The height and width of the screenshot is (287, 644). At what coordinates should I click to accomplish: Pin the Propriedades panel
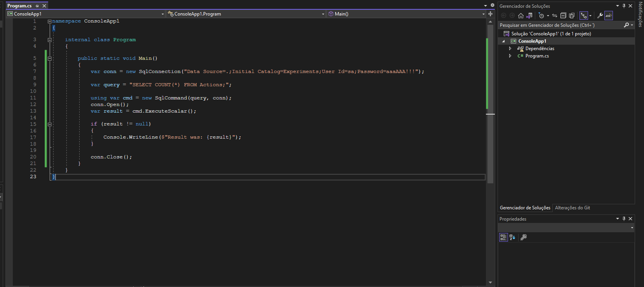[x=624, y=219]
